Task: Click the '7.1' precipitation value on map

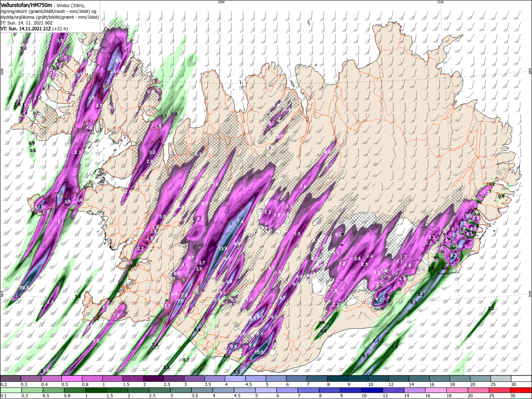Action: point(377,341)
